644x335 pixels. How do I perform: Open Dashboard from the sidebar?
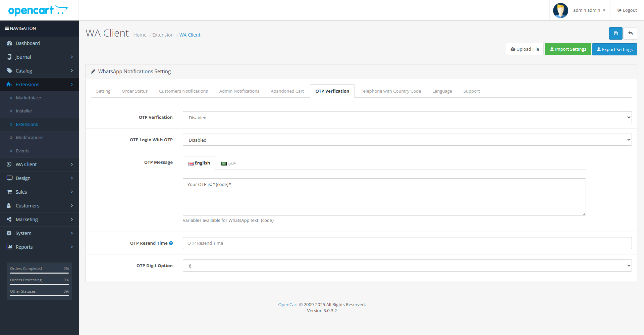pos(28,43)
